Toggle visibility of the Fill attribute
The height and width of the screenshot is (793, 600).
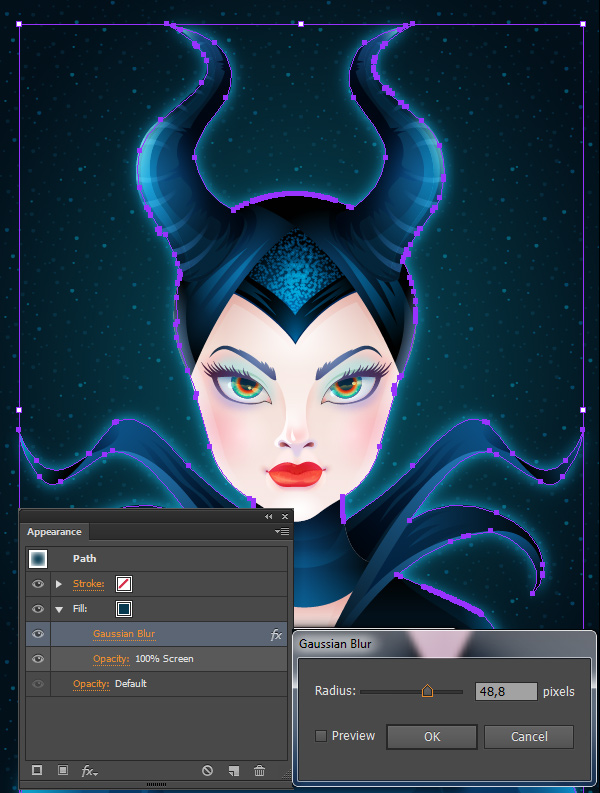38,609
